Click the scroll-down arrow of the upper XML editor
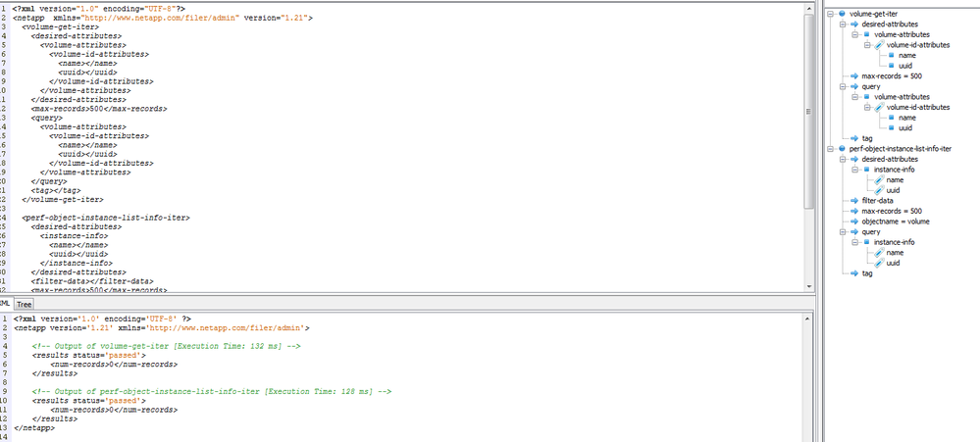 809,286
